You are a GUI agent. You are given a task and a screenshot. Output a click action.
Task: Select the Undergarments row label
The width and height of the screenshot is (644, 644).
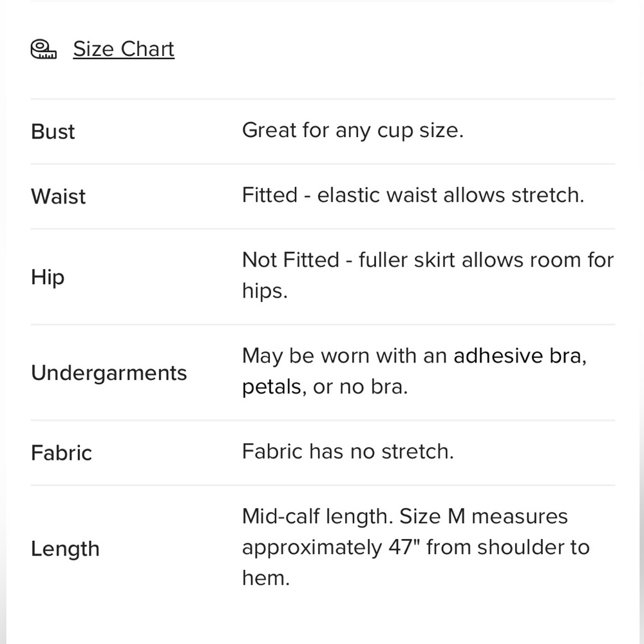pos(109,373)
